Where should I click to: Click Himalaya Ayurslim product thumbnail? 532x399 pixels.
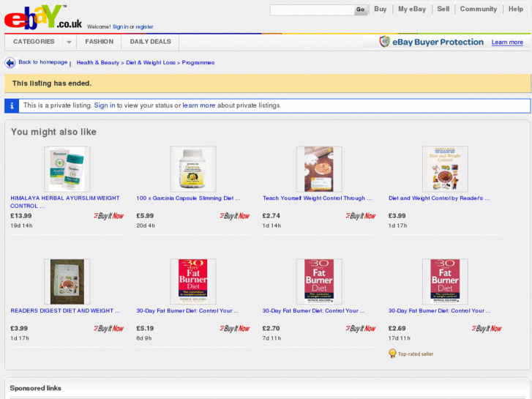[x=67, y=169]
